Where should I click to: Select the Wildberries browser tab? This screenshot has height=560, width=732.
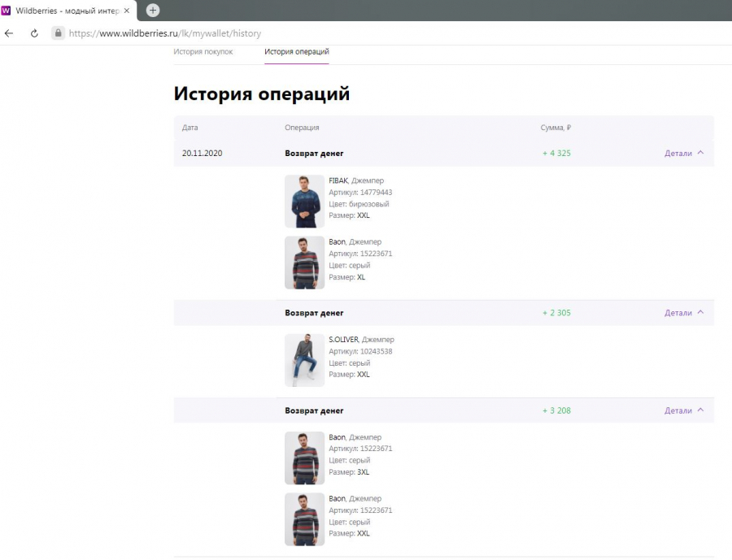click(68, 11)
